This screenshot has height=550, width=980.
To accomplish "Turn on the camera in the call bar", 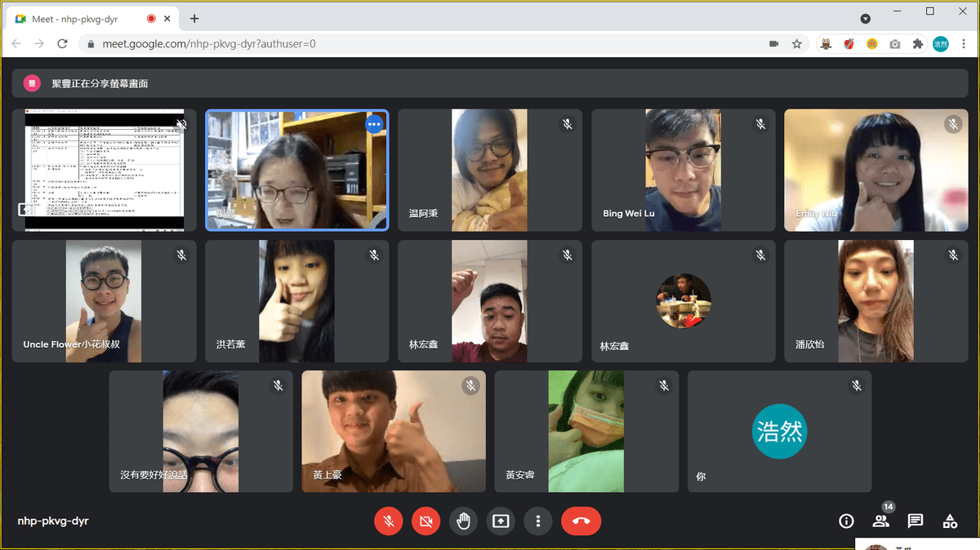I will (x=425, y=521).
